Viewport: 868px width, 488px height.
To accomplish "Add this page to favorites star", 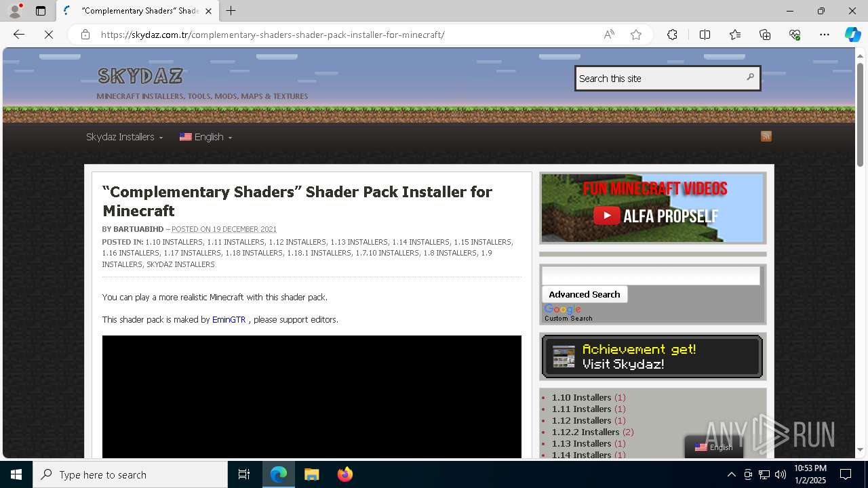I will point(636,35).
